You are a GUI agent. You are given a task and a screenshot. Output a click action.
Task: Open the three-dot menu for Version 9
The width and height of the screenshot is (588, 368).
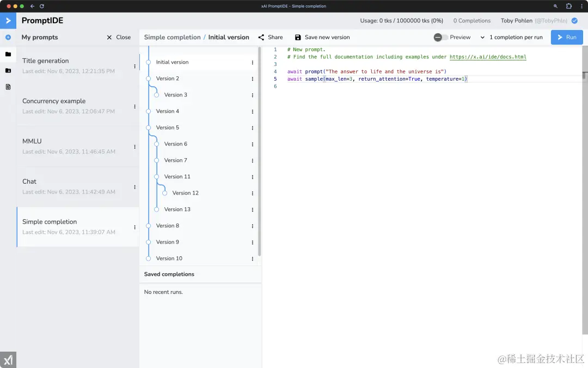pyautogui.click(x=253, y=242)
